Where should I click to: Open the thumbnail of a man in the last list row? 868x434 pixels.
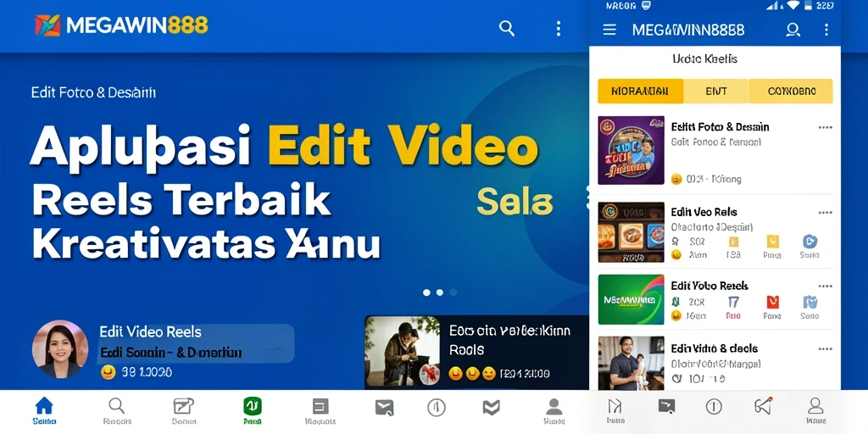tap(631, 363)
